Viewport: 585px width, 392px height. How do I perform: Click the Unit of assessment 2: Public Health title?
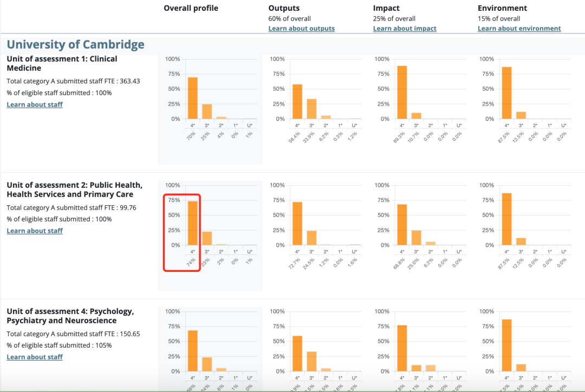point(74,190)
